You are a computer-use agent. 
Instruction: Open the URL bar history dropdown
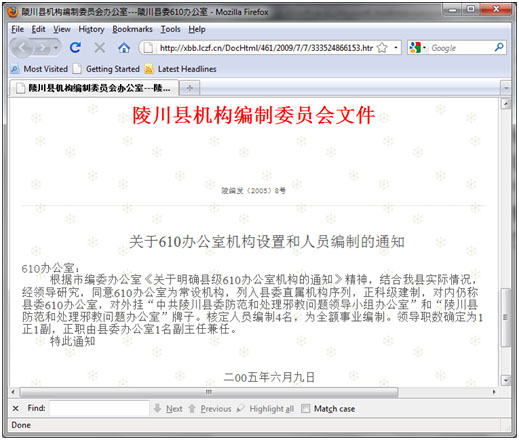[x=396, y=48]
